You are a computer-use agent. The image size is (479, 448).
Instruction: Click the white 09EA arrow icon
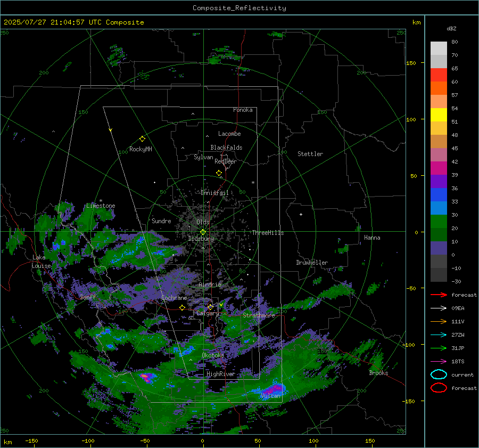point(439,308)
